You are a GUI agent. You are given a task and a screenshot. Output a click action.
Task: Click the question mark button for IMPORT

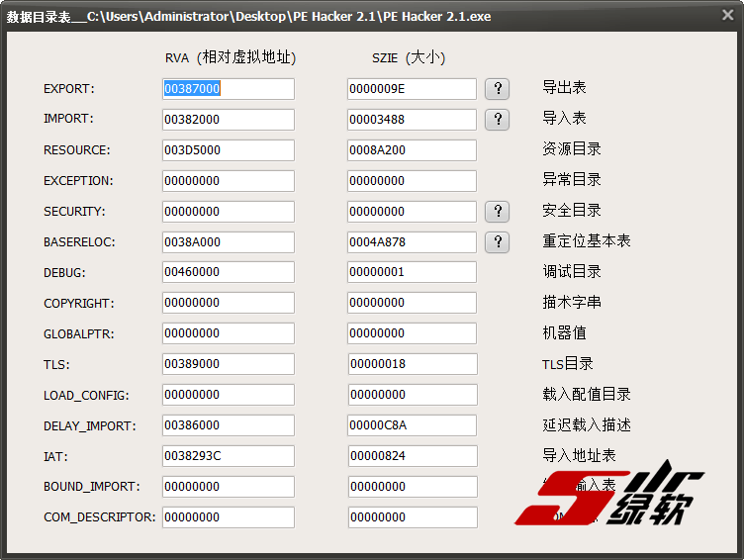498,120
